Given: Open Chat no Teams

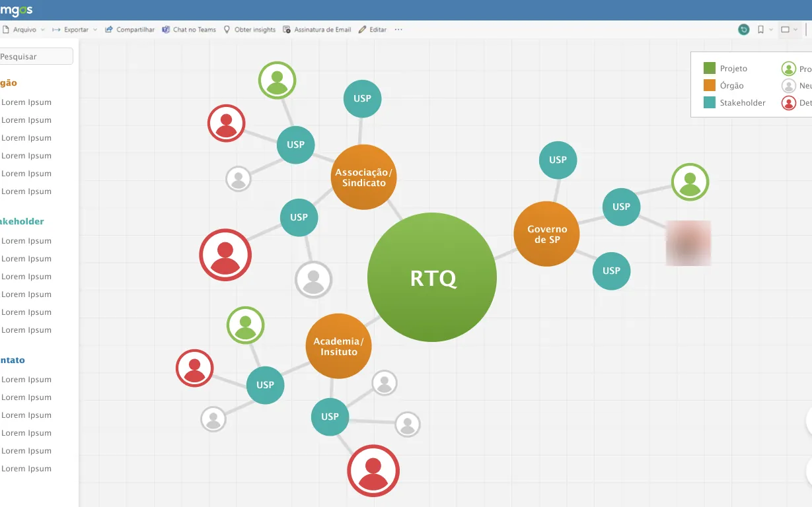Looking at the screenshot, I should [x=189, y=30].
